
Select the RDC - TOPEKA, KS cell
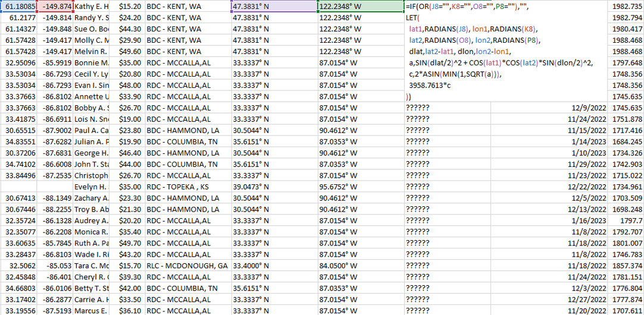pyautogui.click(x=187, y=187)
